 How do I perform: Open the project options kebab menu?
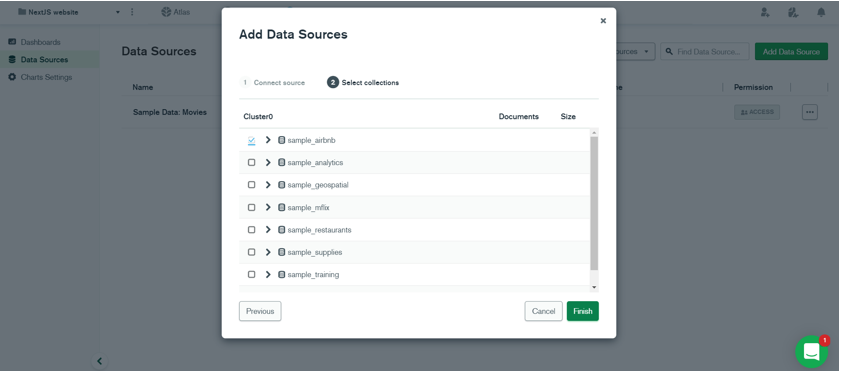click(132, 12)
